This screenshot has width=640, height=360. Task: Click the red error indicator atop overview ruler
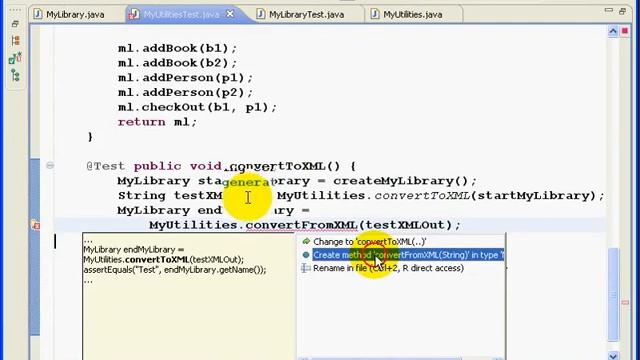(x=624, y=31)
